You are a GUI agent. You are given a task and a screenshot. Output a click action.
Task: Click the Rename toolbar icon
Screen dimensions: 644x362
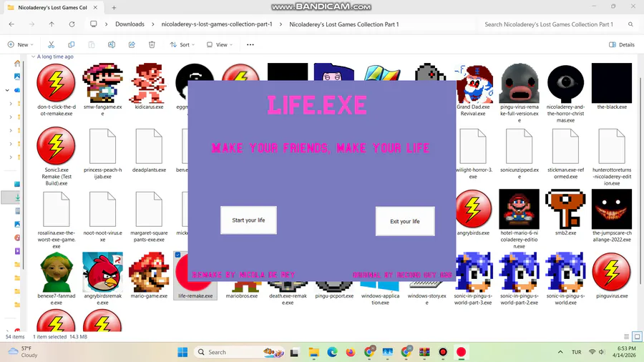click(x=112, y=44)
